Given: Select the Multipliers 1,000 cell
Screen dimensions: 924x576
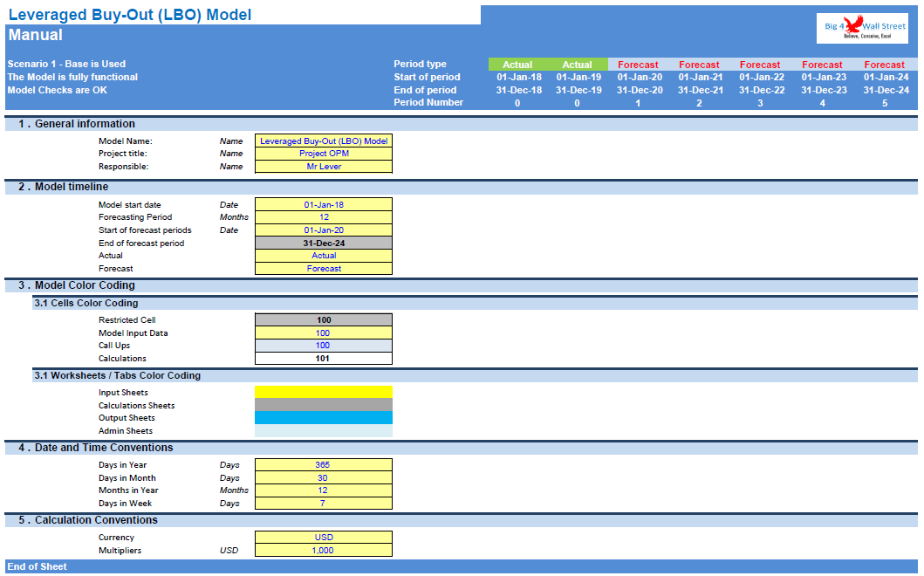Looking at the screenshot, I should tap(324, 550).
